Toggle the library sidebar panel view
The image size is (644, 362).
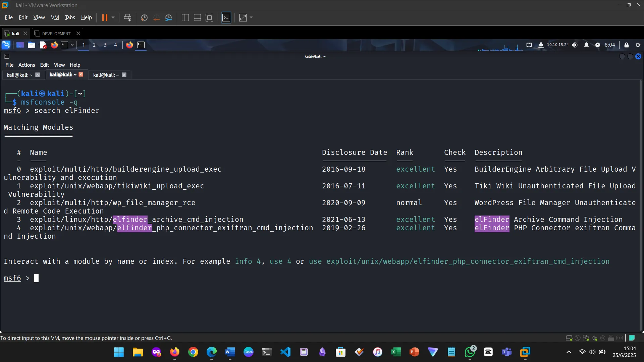point(185,18)
